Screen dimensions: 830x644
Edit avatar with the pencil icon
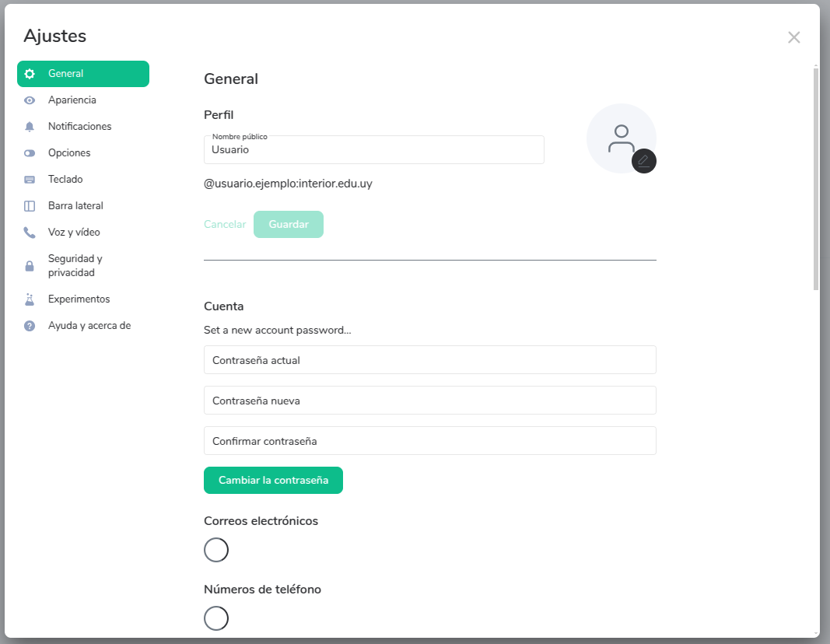point(643,161)
